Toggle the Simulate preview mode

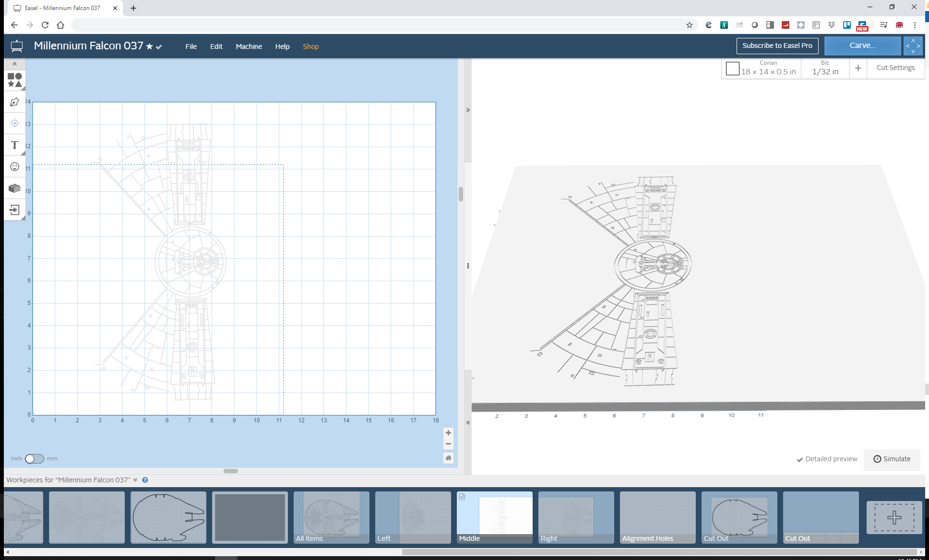[893, 458]
